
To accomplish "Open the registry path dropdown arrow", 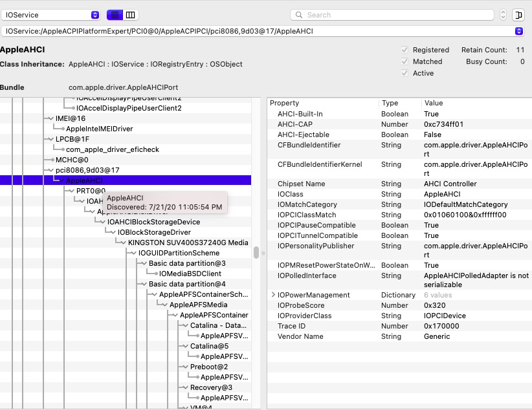I will pyautogui.click(x=519, y=31).
